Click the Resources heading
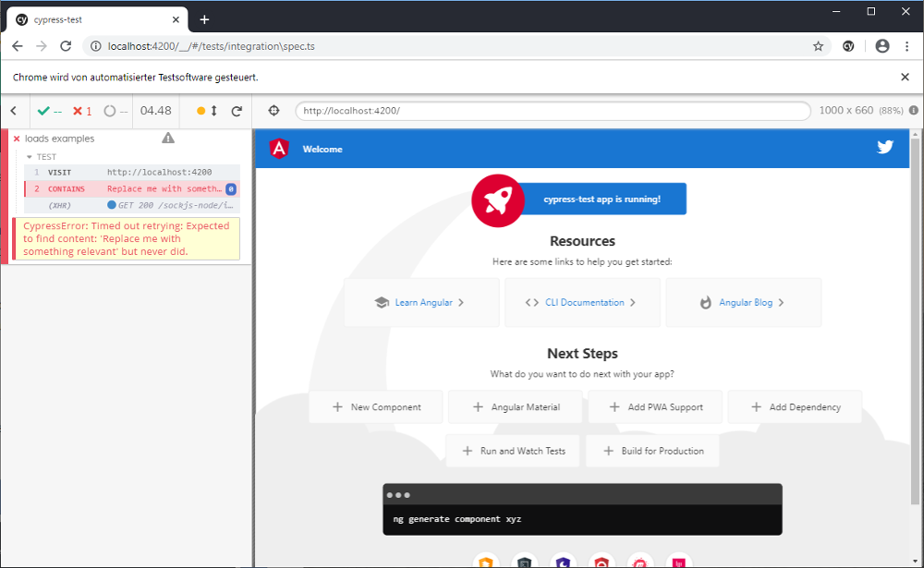The height and width of the screenshot is (568, 924). tap(582, 241)
